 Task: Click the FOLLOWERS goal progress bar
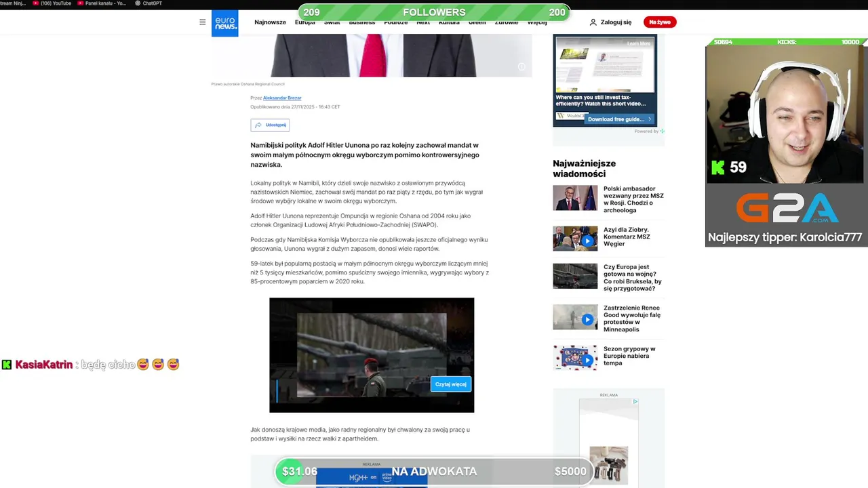coord(434,12)
